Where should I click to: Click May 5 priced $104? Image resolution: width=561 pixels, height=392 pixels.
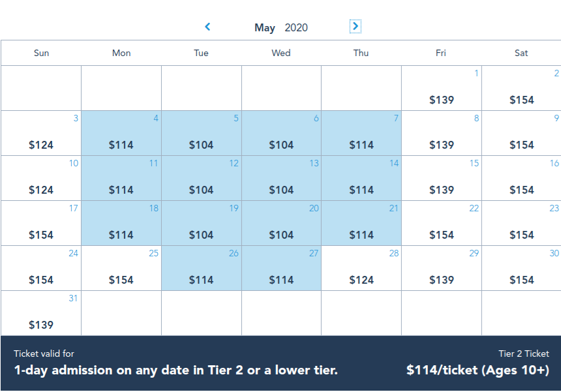(x=202, y=133)
